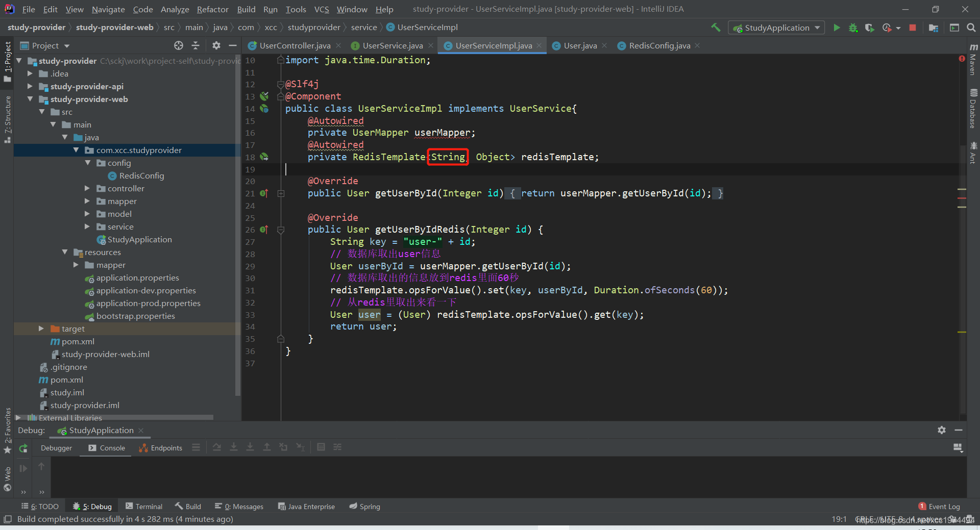Open the Maven side tool window

coord(973,60)
